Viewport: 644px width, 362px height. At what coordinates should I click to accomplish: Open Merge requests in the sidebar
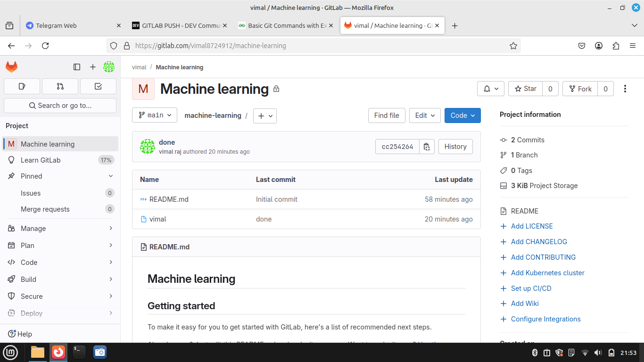click(x=60, y=209)
